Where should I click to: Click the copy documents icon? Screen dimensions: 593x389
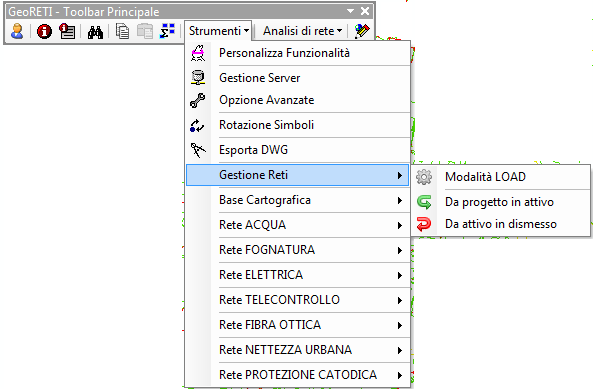pyautogui.click(x=122, y=31)
